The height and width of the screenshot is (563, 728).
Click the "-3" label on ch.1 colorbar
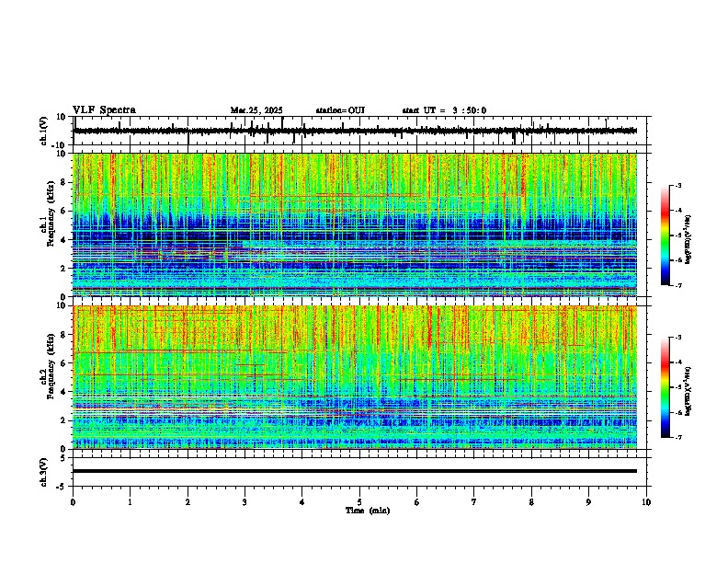678,185
